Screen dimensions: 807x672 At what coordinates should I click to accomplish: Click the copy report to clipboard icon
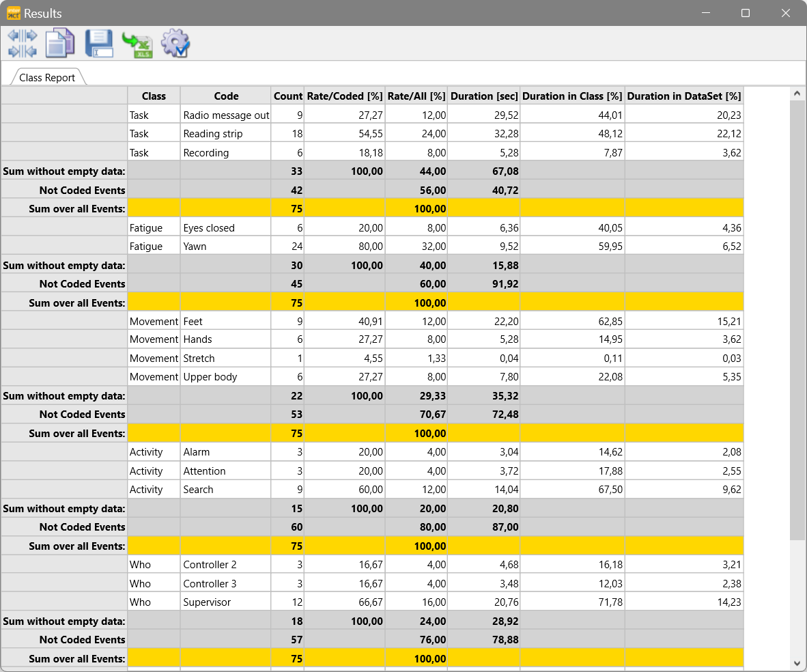point(60,43)
